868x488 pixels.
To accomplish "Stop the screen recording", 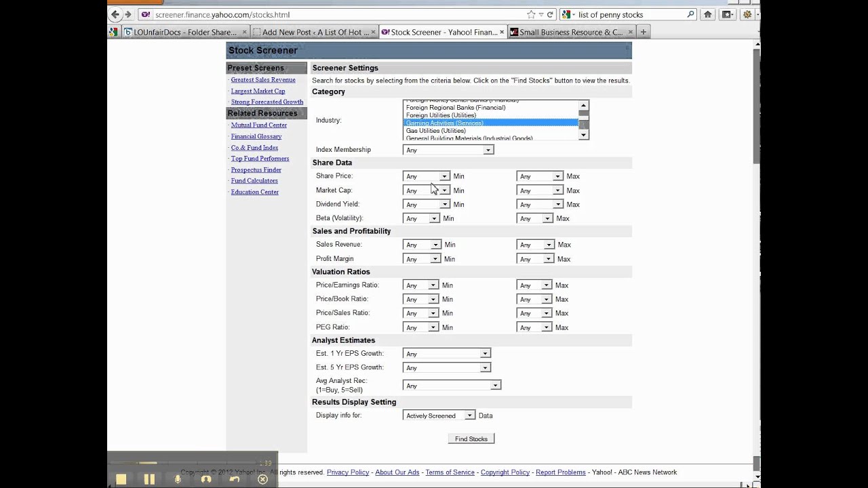I will click(x=121, y=479).
